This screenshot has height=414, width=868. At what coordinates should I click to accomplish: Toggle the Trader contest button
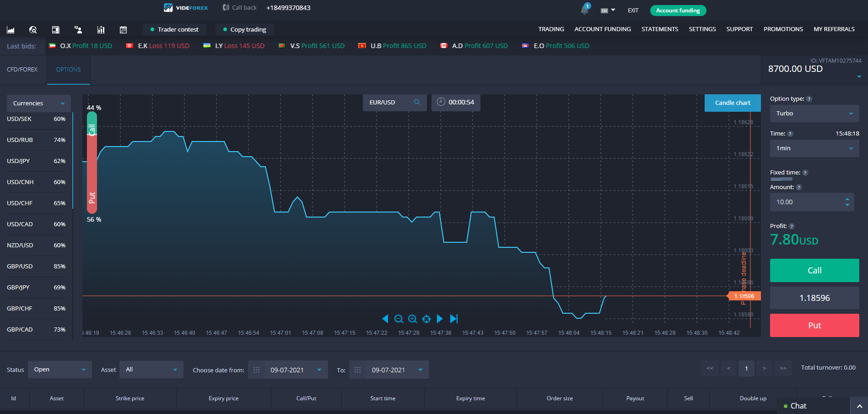point(174,29)
